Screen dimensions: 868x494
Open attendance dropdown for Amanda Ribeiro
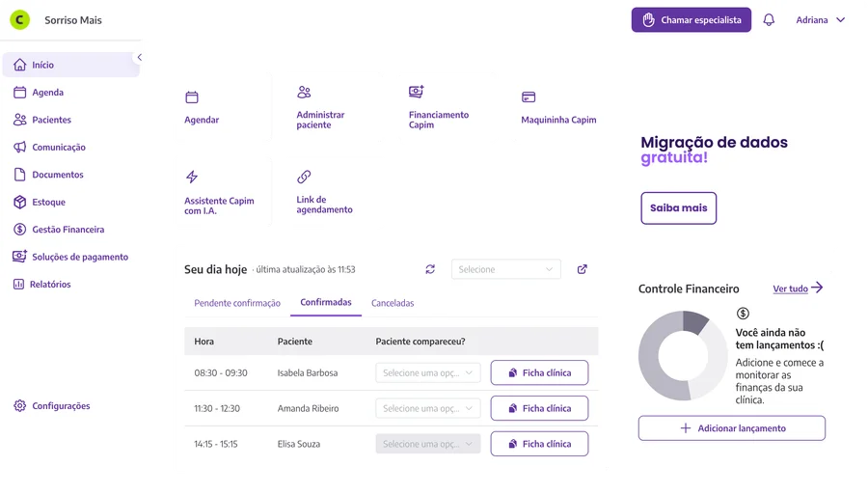428,408
